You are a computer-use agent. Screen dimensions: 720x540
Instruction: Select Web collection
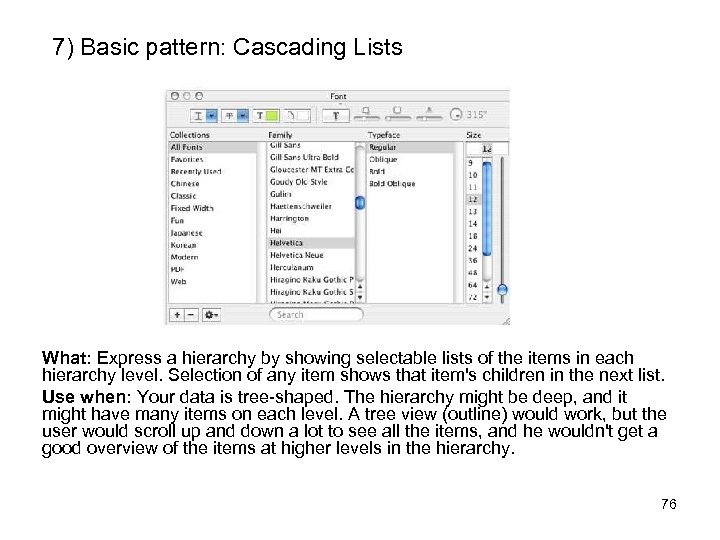[213, 282]
